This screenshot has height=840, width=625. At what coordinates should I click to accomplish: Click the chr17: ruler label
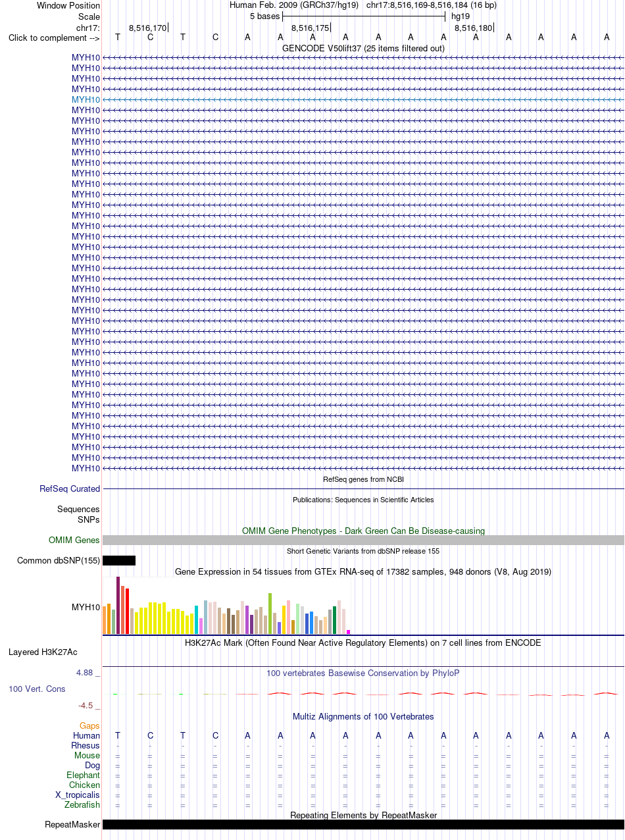tap(88, 27)
